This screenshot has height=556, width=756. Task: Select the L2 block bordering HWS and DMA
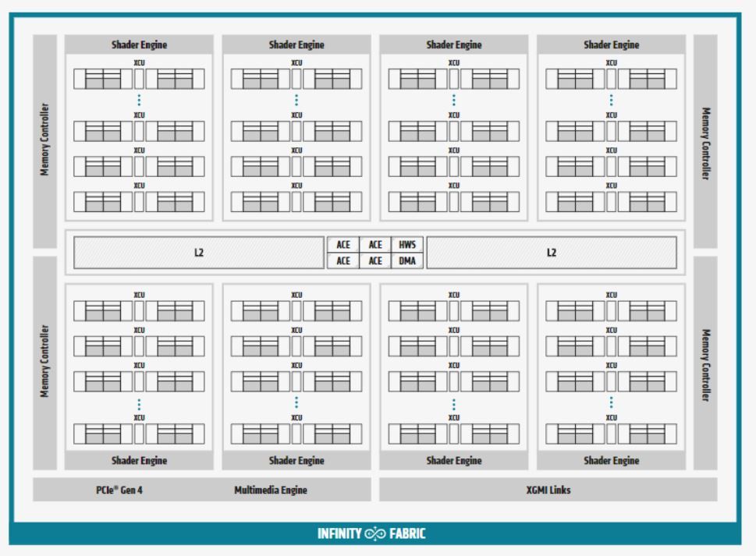point(552,253)
